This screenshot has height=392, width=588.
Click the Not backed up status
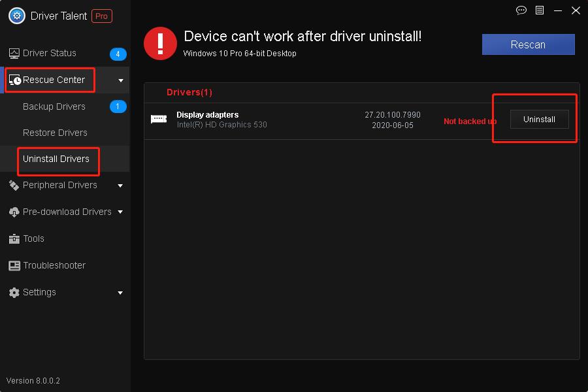(x=470, y=121)
